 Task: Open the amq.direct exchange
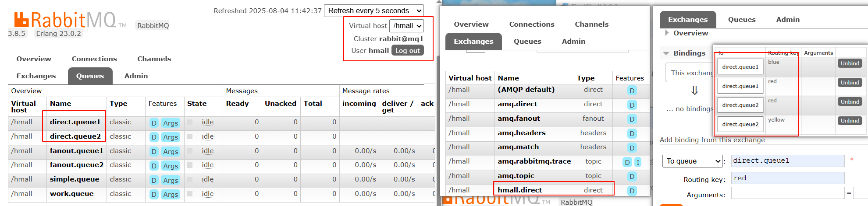pyautogui.click(x=517, y=104)
